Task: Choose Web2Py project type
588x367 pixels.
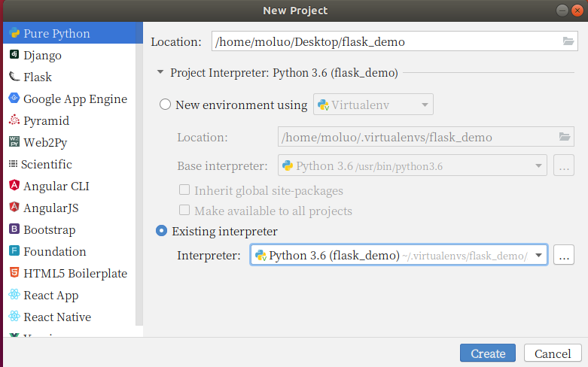Action: (69, 141)
